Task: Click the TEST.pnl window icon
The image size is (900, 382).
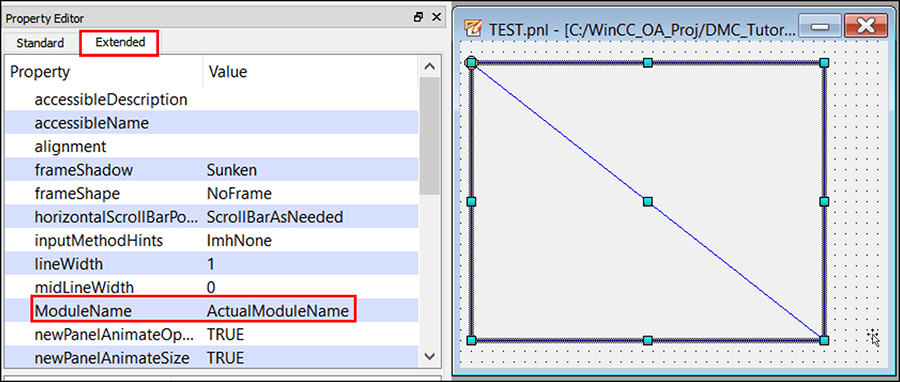Action: pyautogui.click(x=475, y=28)
